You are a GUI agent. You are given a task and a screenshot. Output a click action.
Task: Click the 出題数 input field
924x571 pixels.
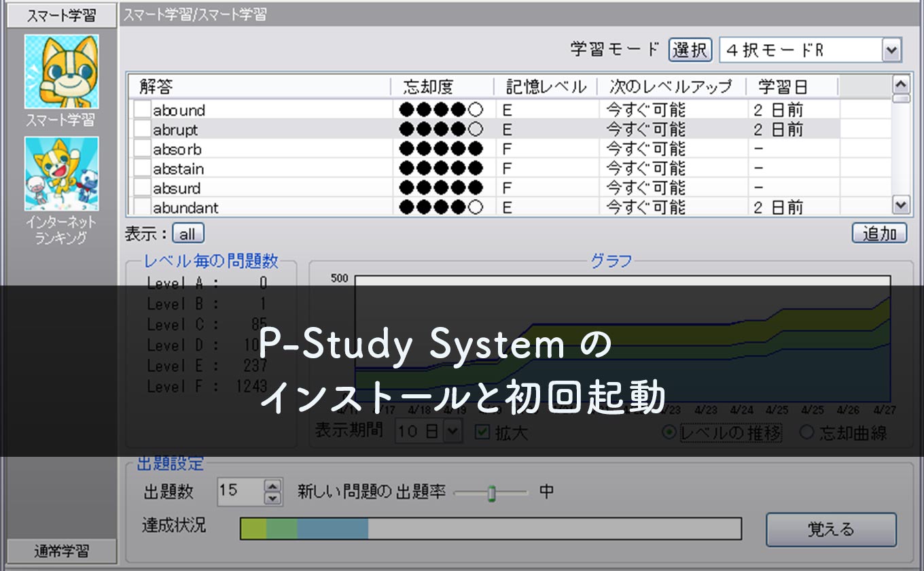(241, 491)
